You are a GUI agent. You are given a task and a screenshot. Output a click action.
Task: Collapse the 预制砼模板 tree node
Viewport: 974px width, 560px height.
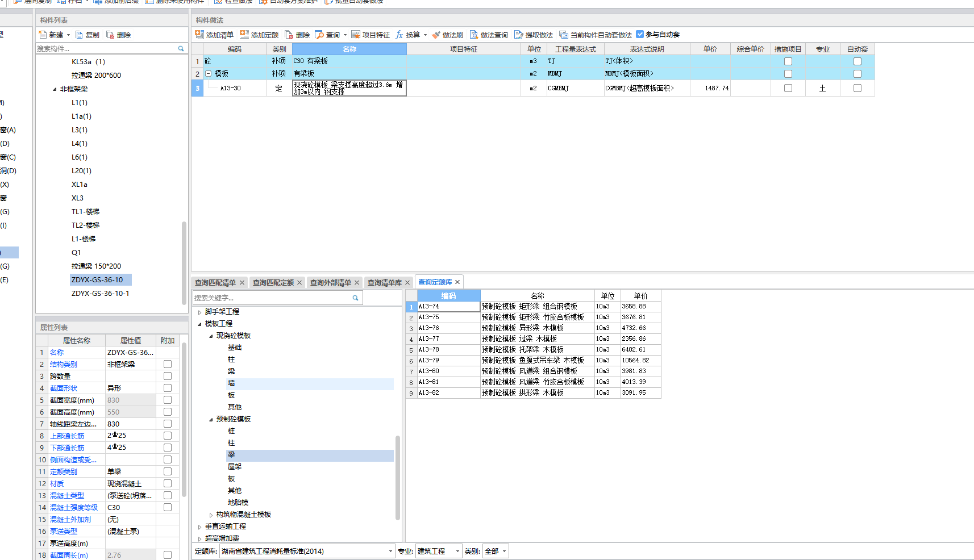click(x=211, y=419)
